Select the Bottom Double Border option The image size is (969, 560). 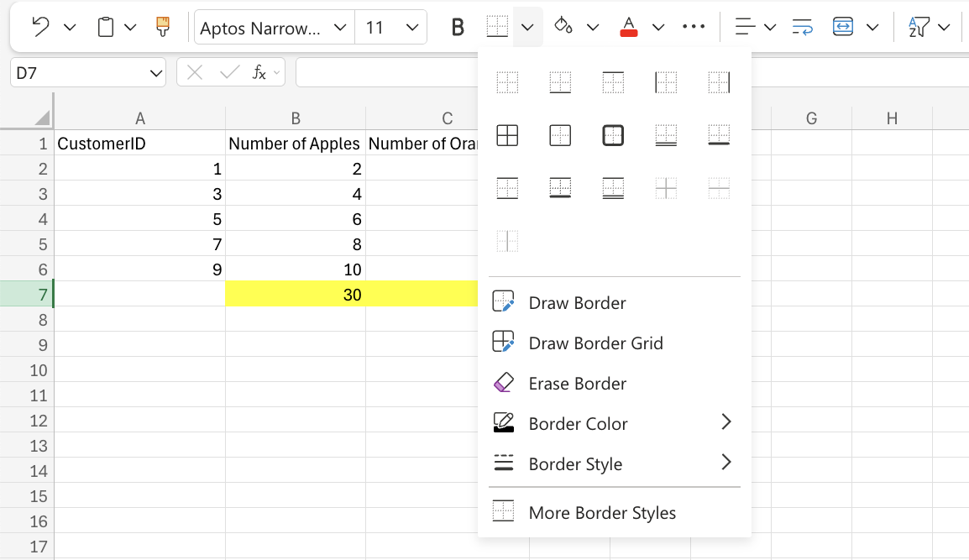(665, 133)
